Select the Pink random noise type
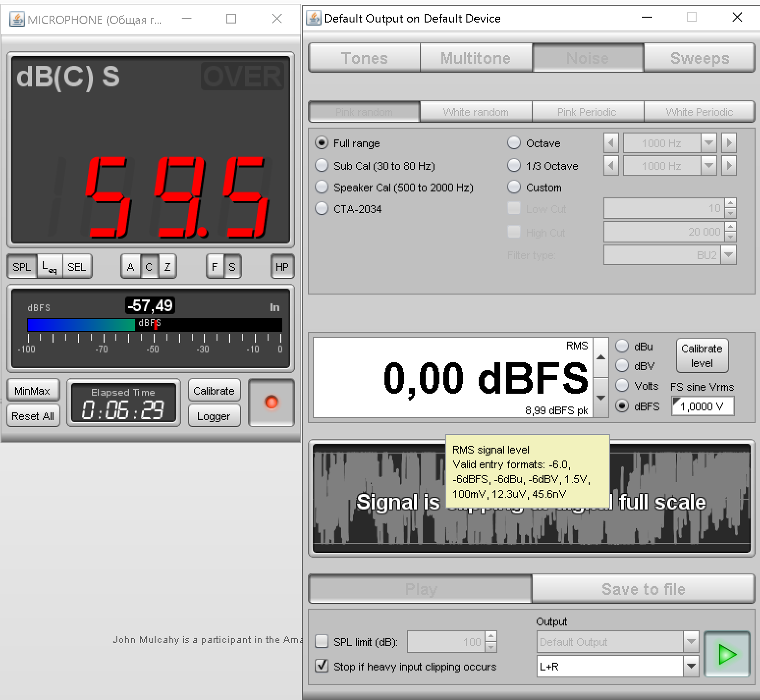This screenshot has height=700, width=760. (364, 112)
